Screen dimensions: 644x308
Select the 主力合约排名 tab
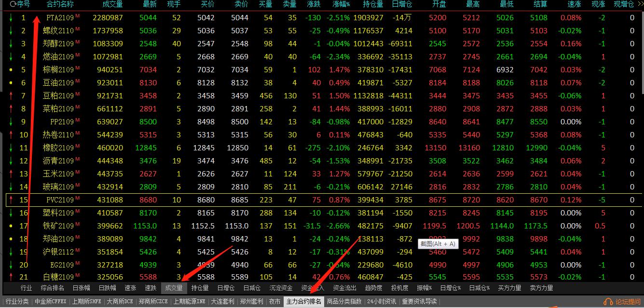click(303, 302)
